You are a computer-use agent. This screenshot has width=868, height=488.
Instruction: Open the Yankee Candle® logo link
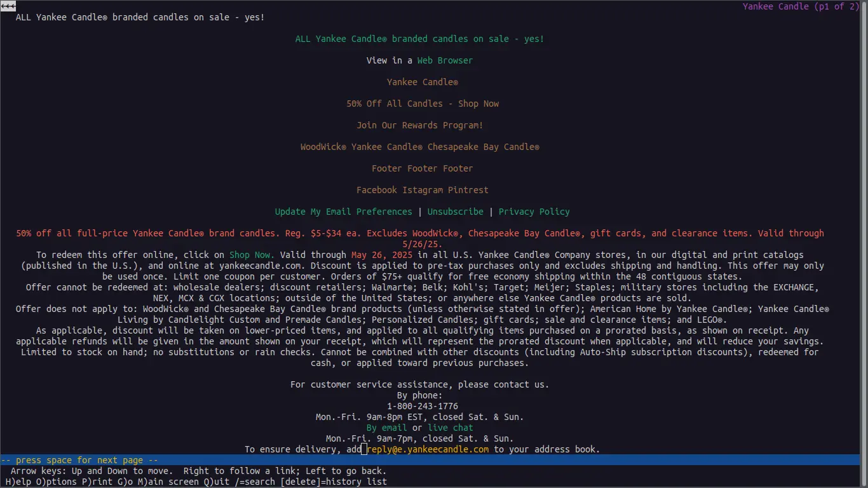pyautogui.click(x=423, y=82)
